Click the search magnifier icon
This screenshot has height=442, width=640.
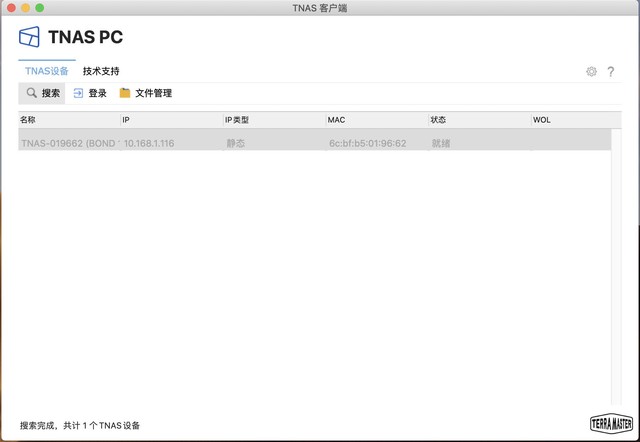(x=31, y=93)
